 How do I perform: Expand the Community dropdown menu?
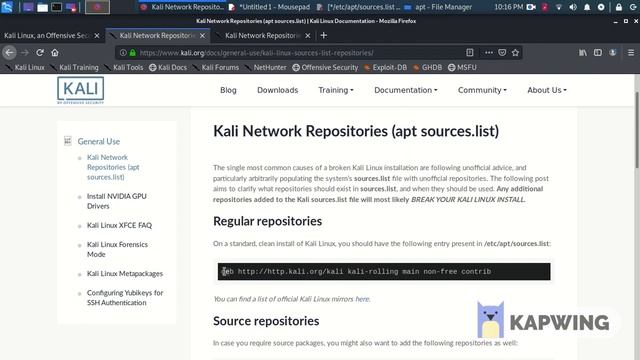tap(482, 90)
